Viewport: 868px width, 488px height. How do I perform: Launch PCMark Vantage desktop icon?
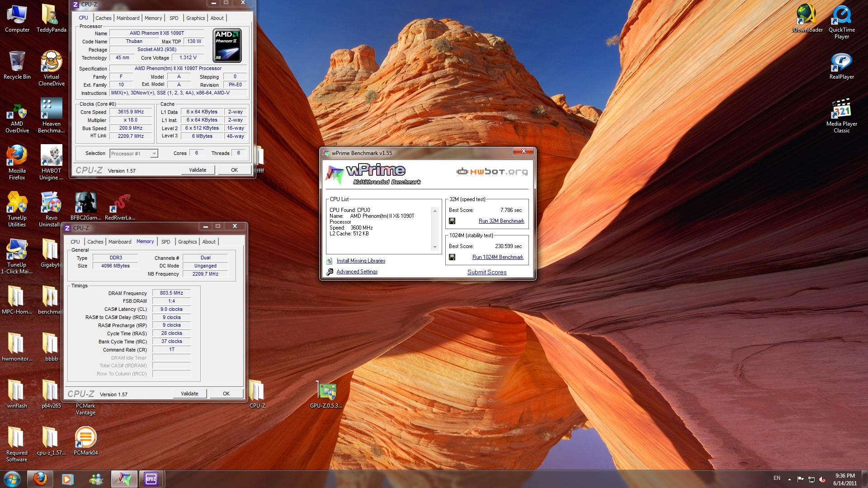point(85,408)
